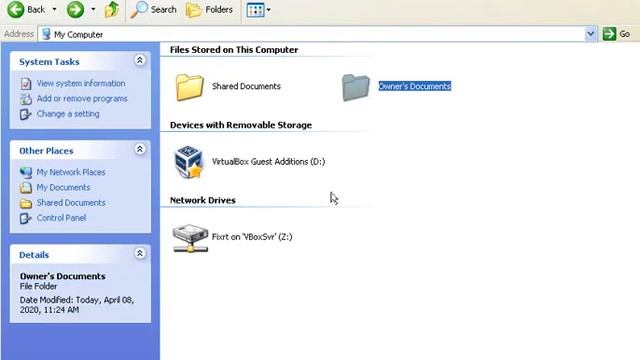Click the Other Places panel title

coord(46,151)
